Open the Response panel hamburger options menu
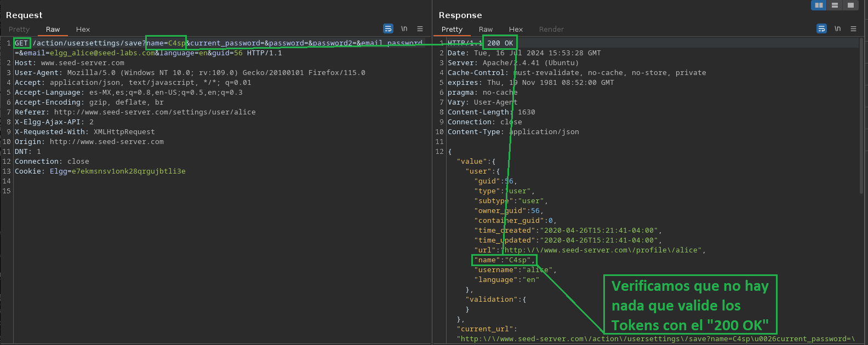The image size is (868, 345). pos(853,29)
